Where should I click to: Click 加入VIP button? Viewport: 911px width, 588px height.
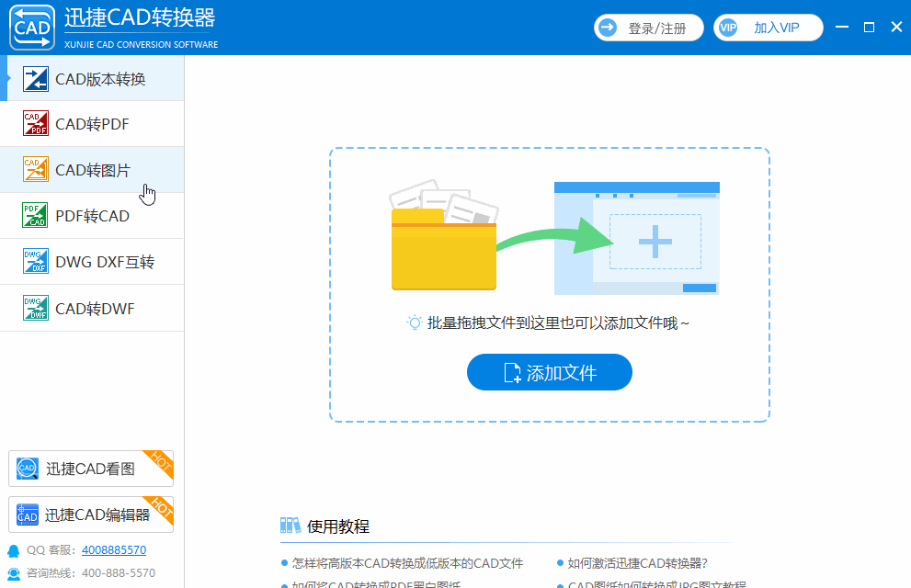click(x=769, y=28)
